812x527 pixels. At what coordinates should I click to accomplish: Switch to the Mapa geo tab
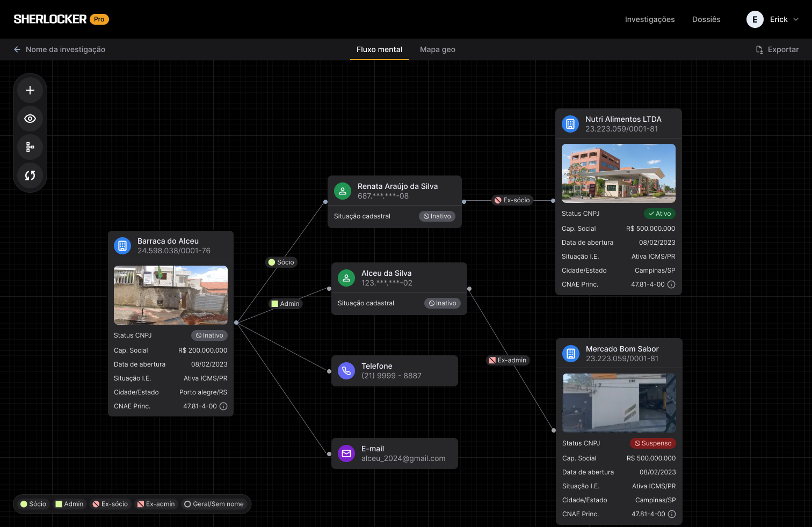click(x=437, y=49)
